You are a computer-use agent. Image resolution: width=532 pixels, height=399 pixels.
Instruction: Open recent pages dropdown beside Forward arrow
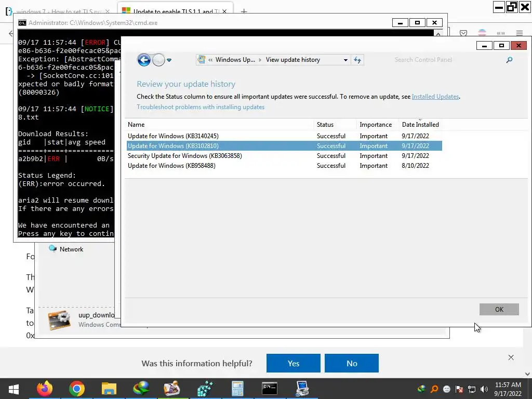tap(169, 60)
